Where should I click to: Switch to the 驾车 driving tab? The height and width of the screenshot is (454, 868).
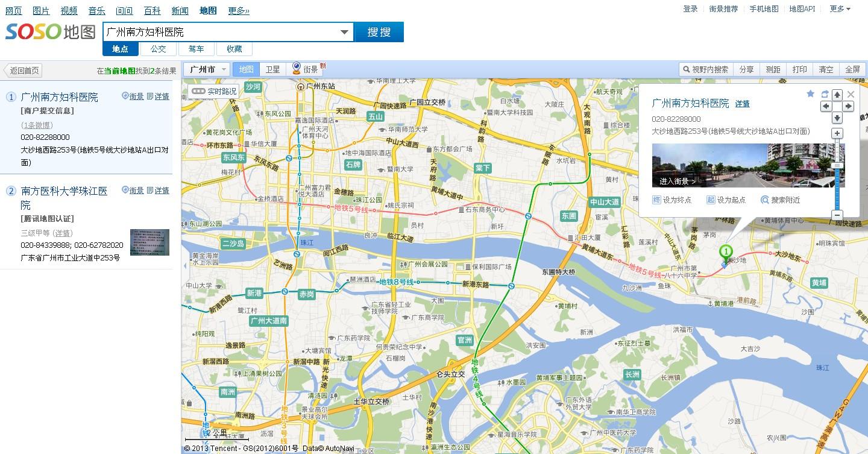pos(196,49)
